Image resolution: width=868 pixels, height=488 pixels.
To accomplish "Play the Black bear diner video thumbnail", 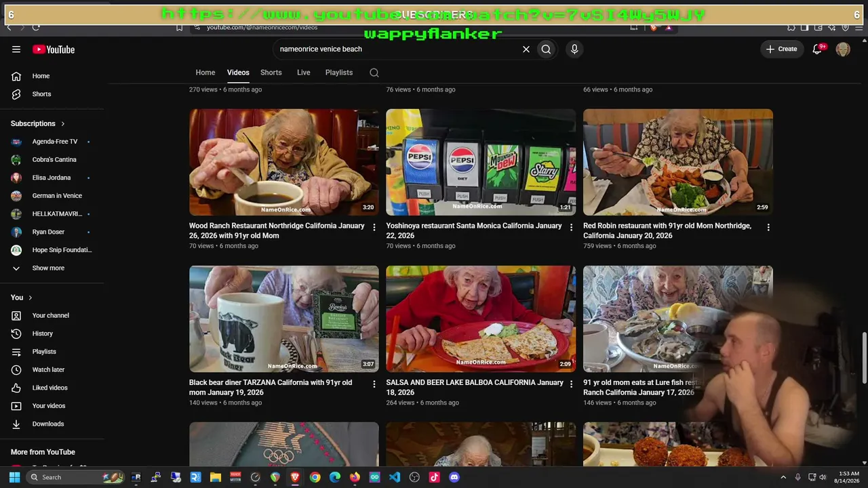I will [284, 319].
